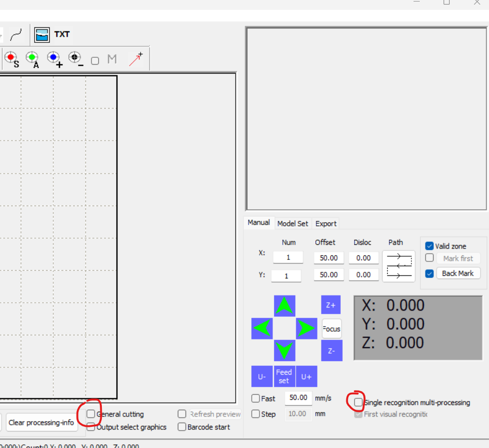This screenshot has height=448, width=489.
Task: Edit the X Disloc 0.00 field
Action: [x=363, y=258]
